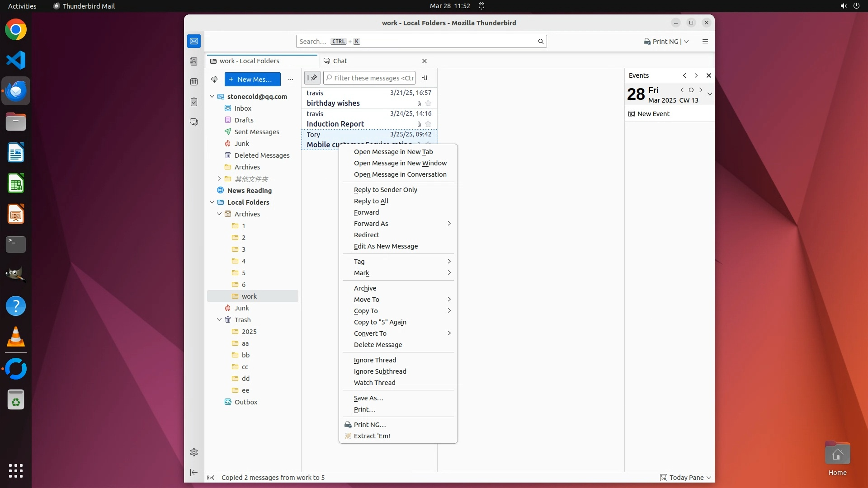Open Thunderbird settings gear icon

[x=194, y=452]
